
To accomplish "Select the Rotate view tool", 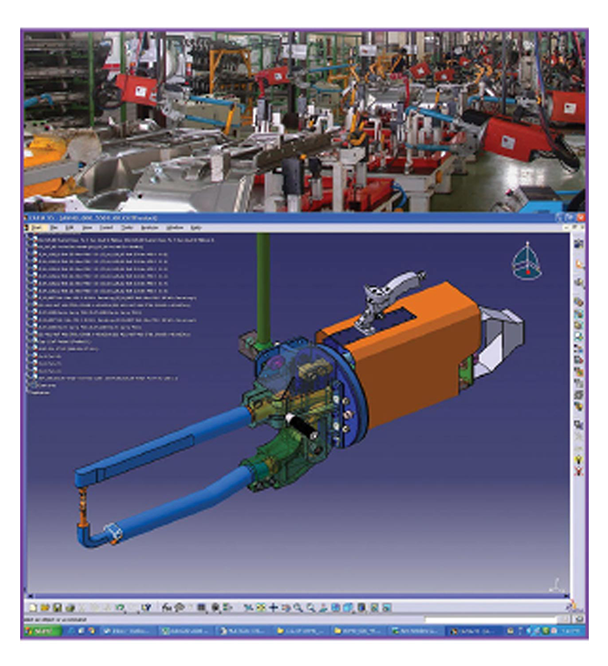I will pyautogui.click(x=286, y=607).
